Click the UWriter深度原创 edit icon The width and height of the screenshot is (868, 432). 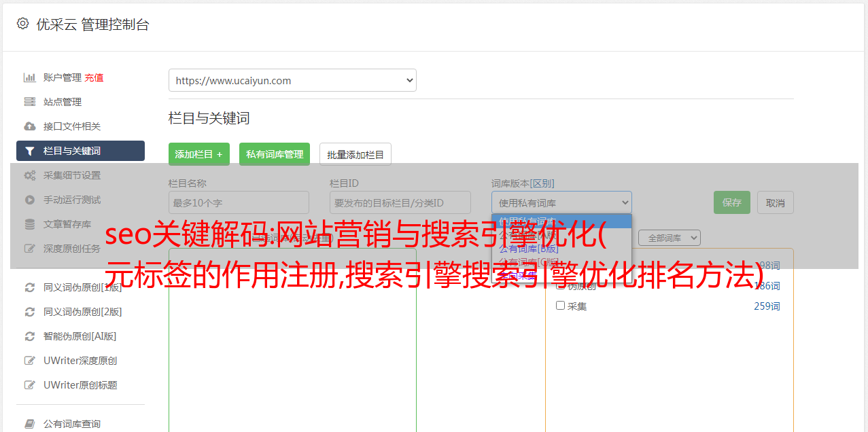tap(30, 361)
